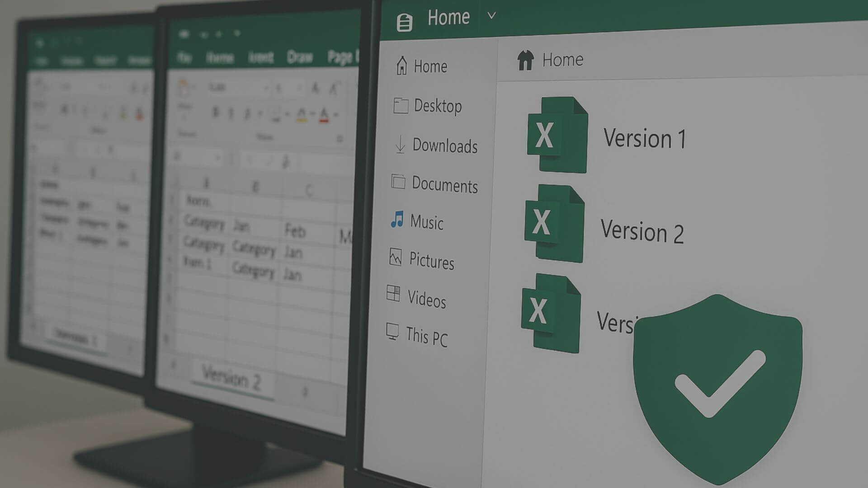Open Desktop label in navigation pane
Screen dimensions: 868x488
coord(438,106)
